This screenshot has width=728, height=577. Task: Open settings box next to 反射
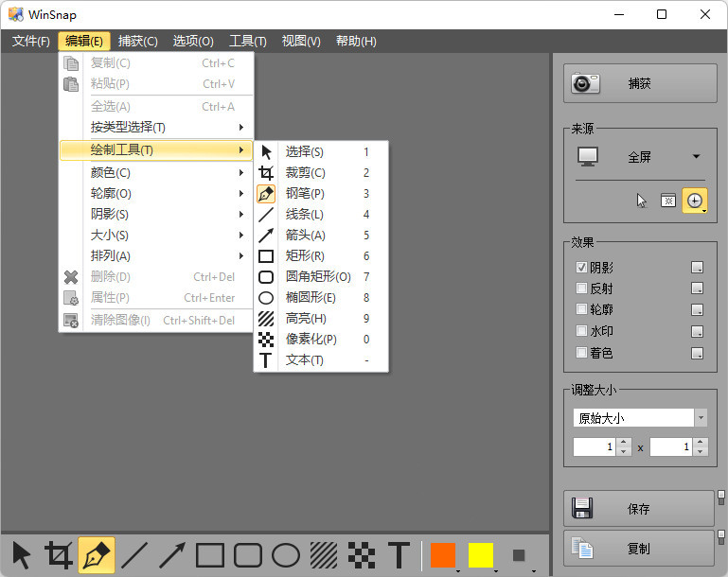click(697, 288)
